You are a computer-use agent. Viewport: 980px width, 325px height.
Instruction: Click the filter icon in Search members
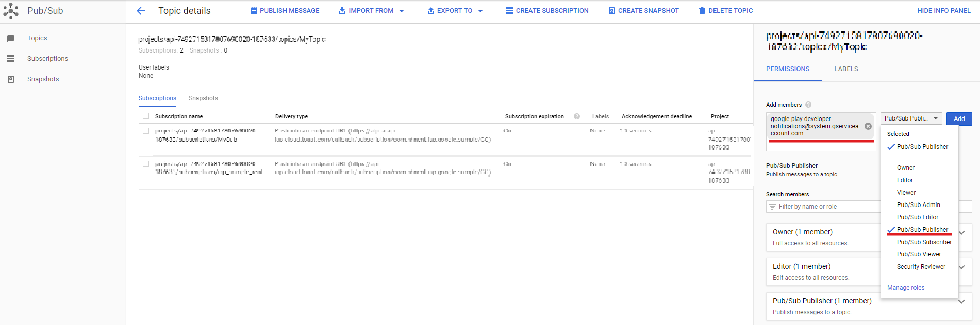pos(772,207)
